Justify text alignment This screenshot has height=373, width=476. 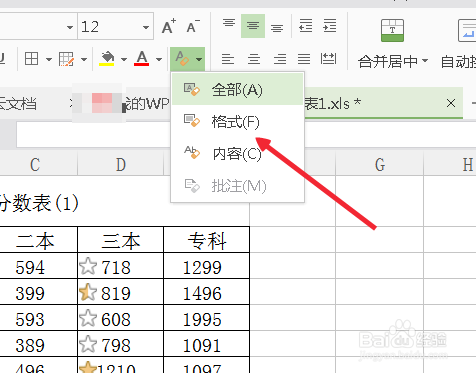tap(304, 59)
